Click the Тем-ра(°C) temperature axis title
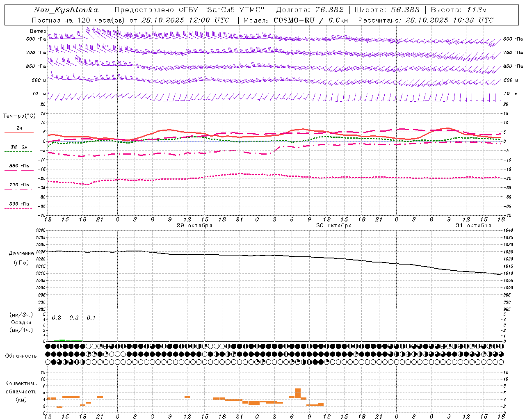This screenshot has height=420, width=525. click(19, 116)
